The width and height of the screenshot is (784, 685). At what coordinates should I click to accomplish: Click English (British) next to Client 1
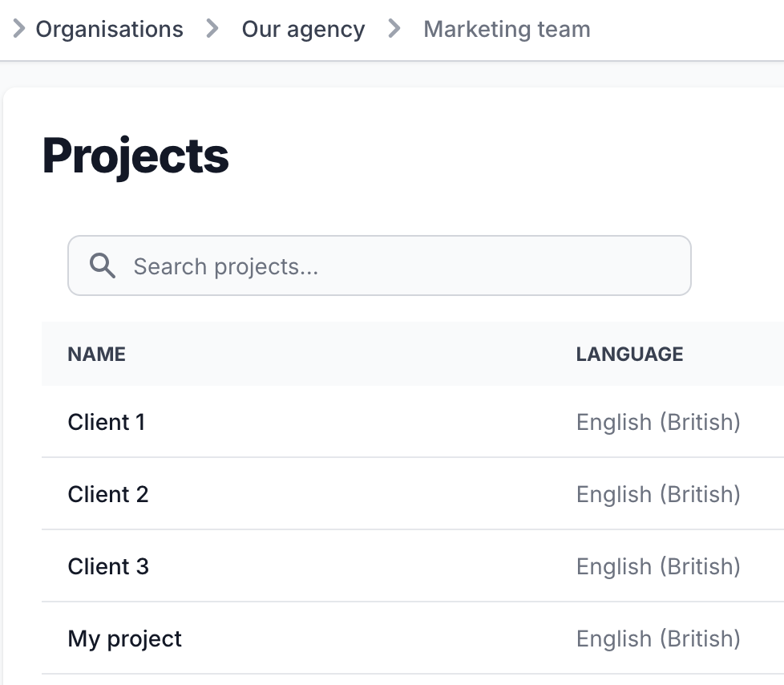click(x=657, y=422)
